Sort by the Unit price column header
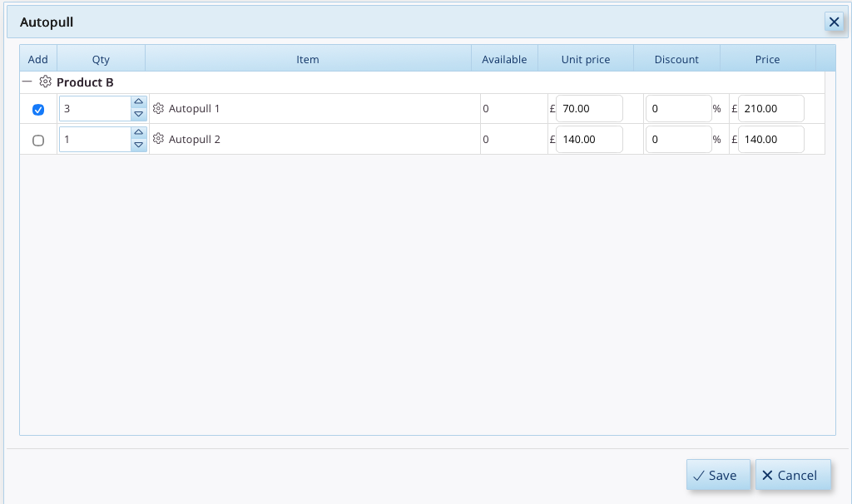The width and height of the screenshot is (852, 504). click(585, 59)
